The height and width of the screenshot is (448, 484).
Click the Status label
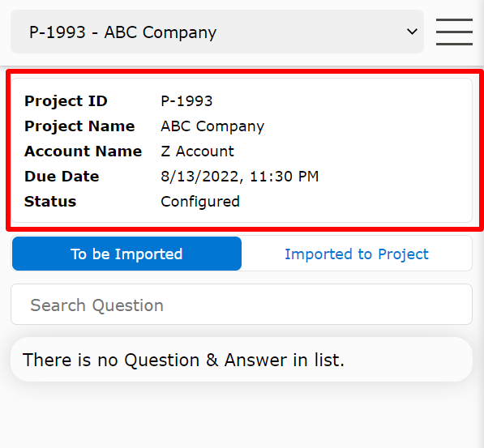click(50, 202)
